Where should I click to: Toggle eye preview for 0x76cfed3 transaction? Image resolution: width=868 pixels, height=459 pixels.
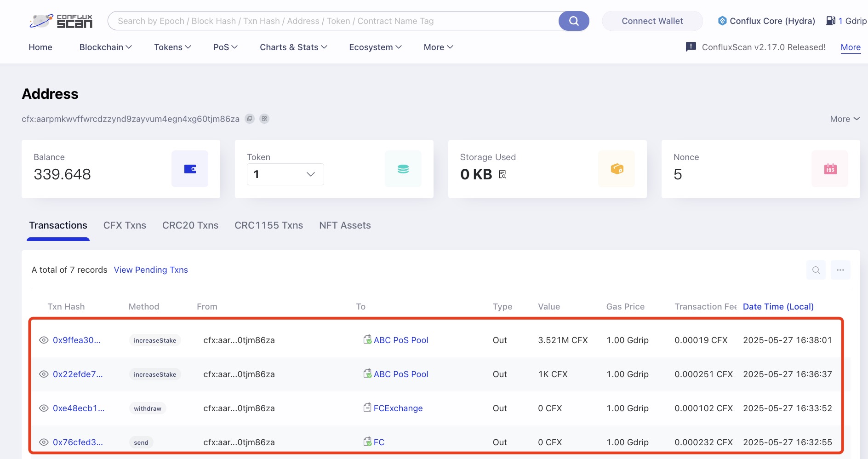click(x=44, y=442)
